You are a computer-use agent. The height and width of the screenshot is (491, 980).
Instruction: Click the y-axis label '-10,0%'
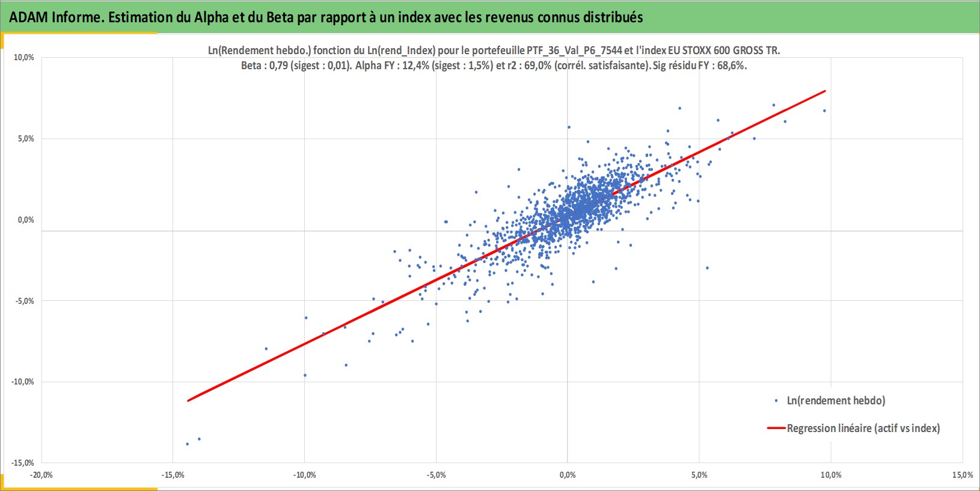(x=23, y=382)
